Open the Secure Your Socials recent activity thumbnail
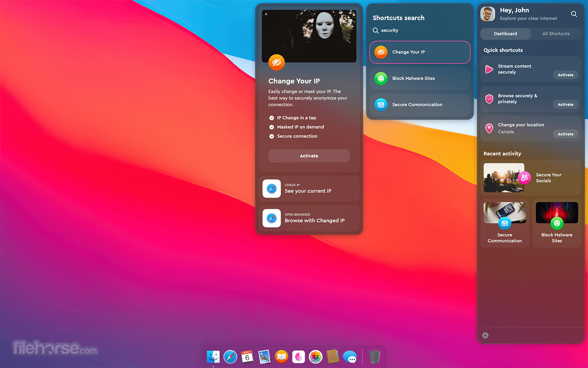This screenshot has width=588, height=368. click(x=504, y=178)
